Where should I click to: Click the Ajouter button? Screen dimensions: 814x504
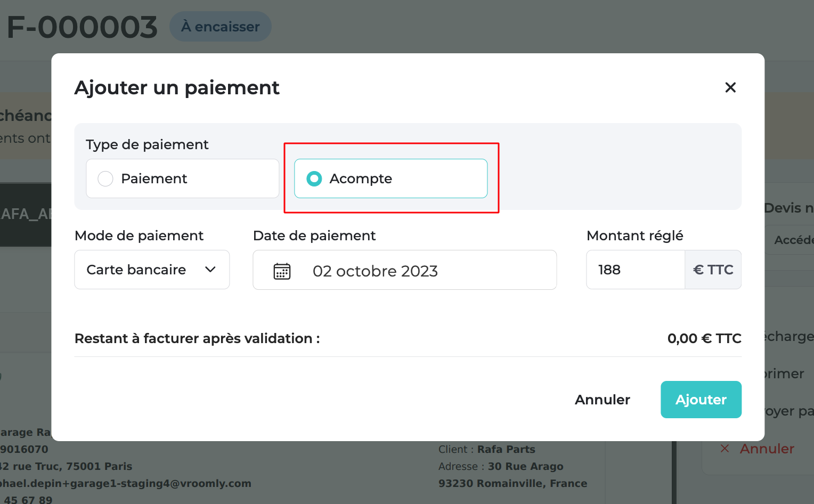pyautogui.click(x=701, y=400)
